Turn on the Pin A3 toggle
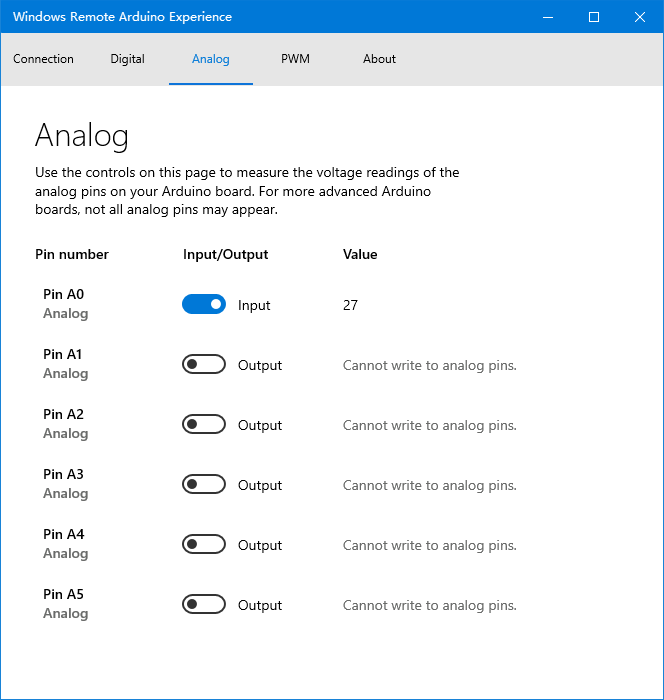 [x=204, y=484]
